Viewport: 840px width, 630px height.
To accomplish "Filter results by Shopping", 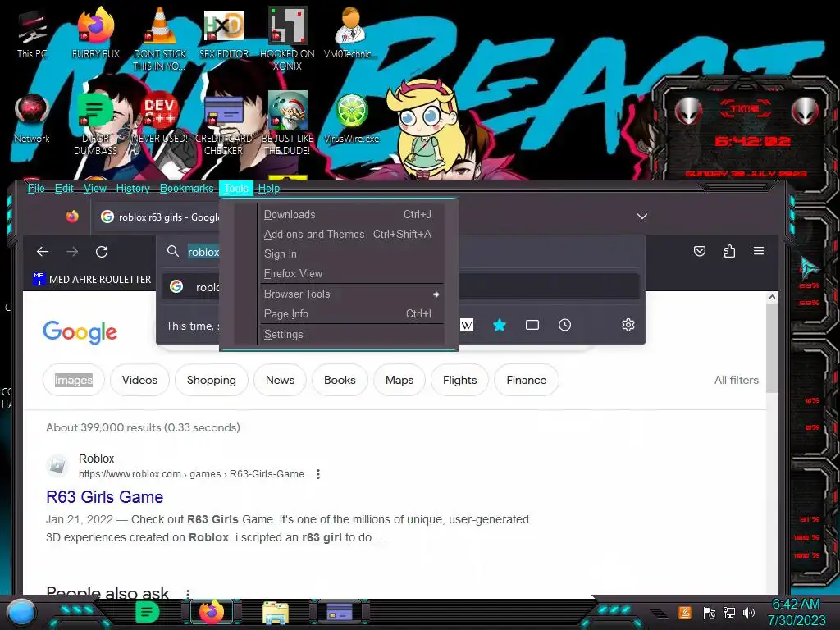I will [x=211, y=380].
